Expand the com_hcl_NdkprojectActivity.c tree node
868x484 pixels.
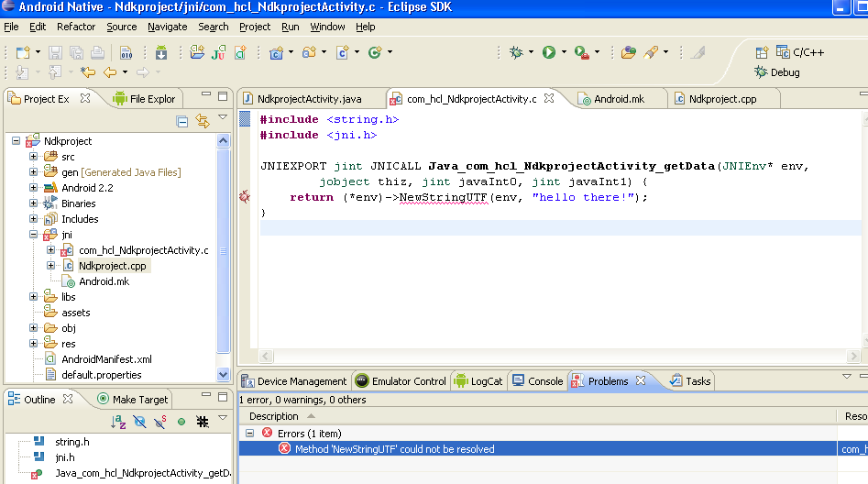point(51,249)
